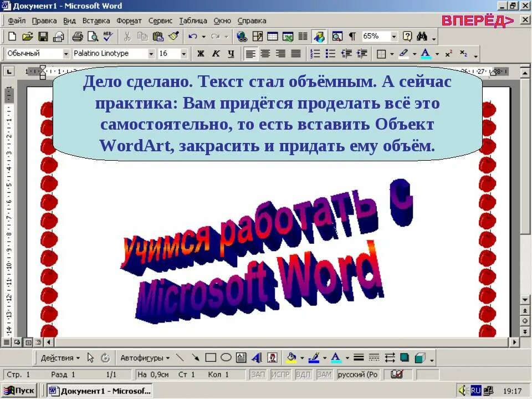Open the Правка menu

(x=44, y=21)
